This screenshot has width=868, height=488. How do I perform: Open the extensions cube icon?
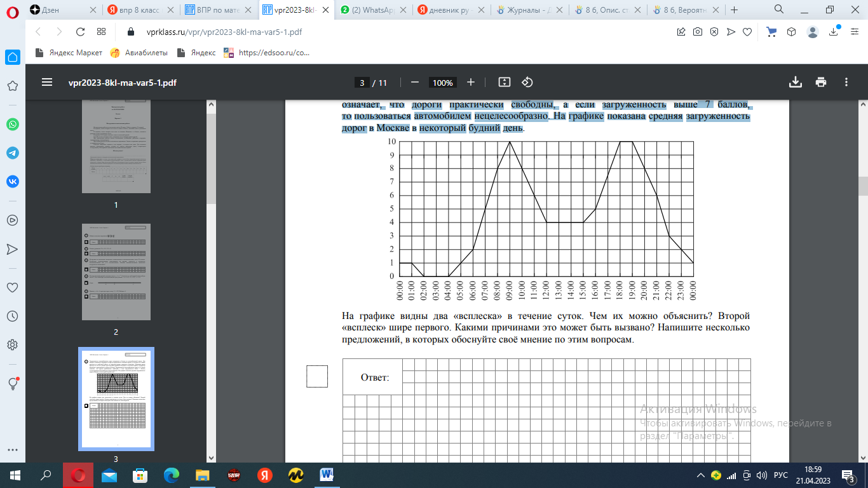click(x=792, y=32)
